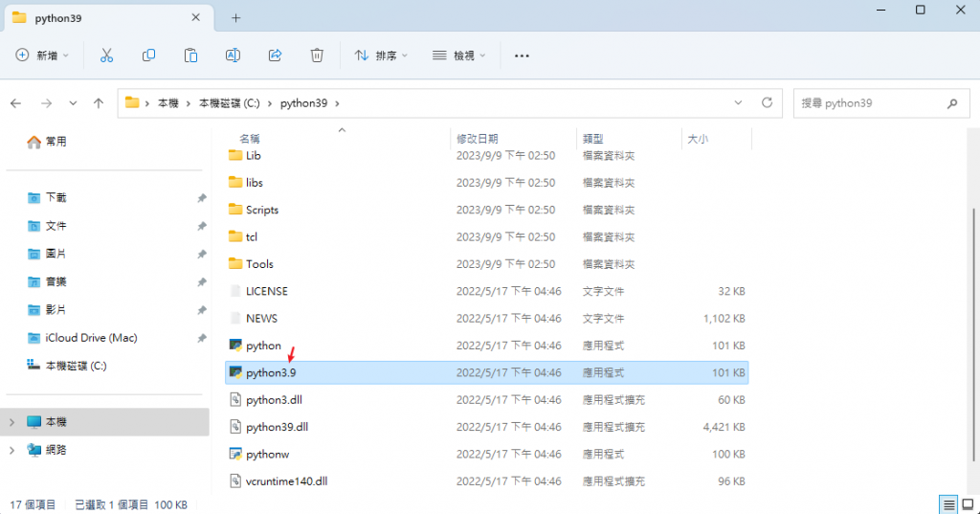Click the search magnifier icon

point(952,103)
